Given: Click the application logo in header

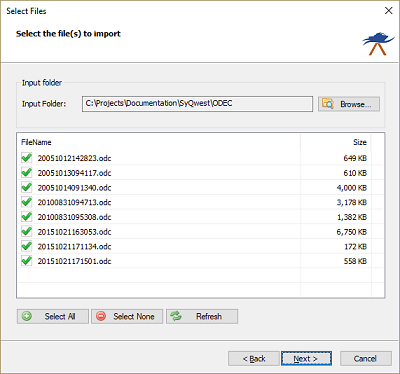Looking at the screenshot, I should pyautogui.click(x=379, y=43).
